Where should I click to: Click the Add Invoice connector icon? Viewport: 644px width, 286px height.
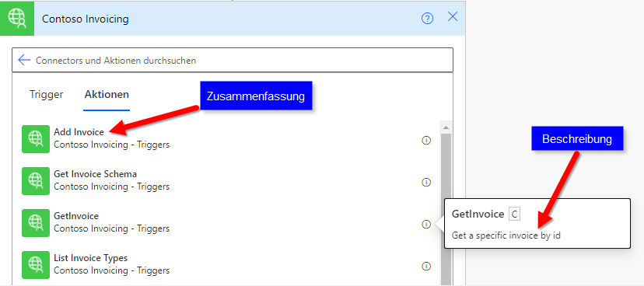(36, 138)
